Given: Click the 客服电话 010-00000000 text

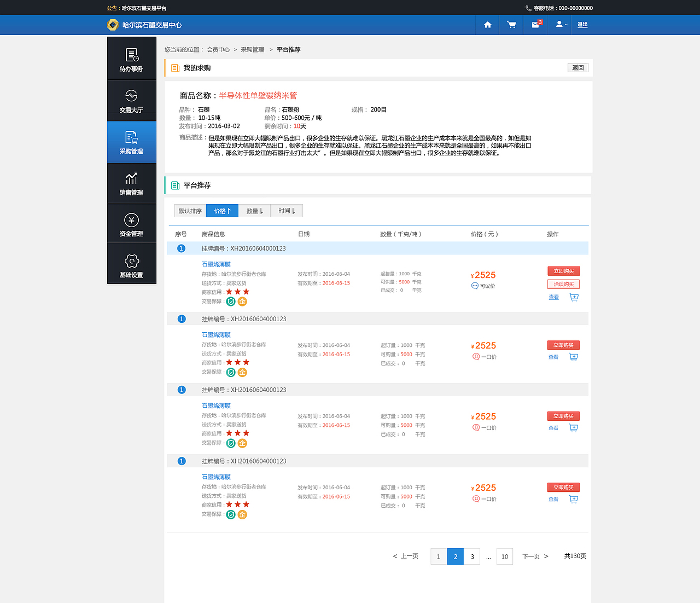Looking at the screenshot, I should 559,8.
